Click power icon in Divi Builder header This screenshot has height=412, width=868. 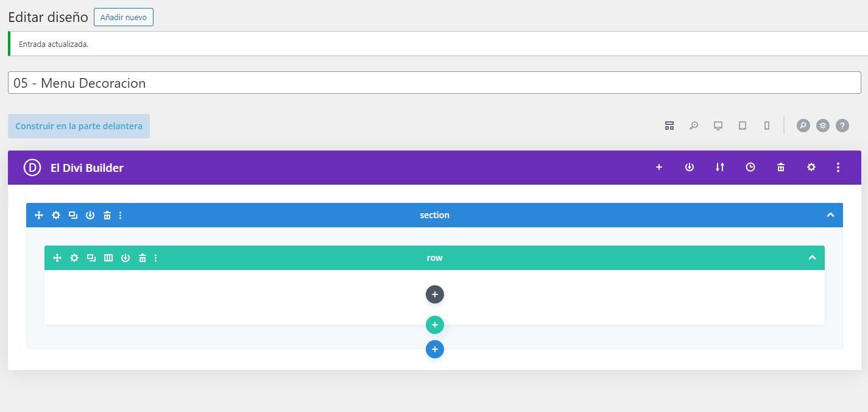tap(690, 167)
